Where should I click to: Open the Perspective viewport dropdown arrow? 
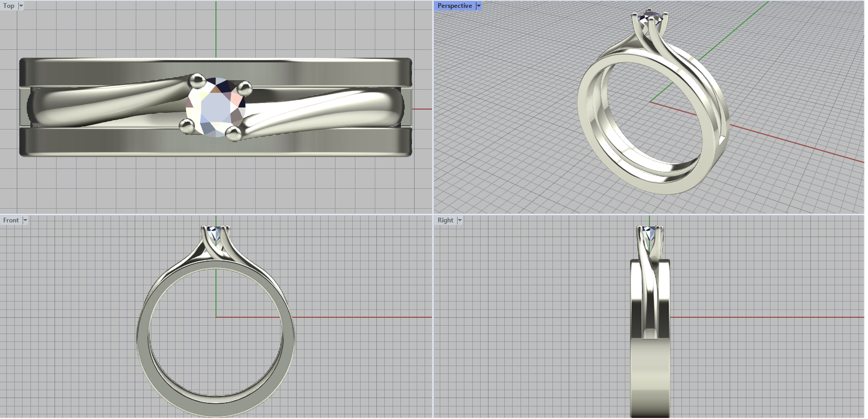(478, 6)
